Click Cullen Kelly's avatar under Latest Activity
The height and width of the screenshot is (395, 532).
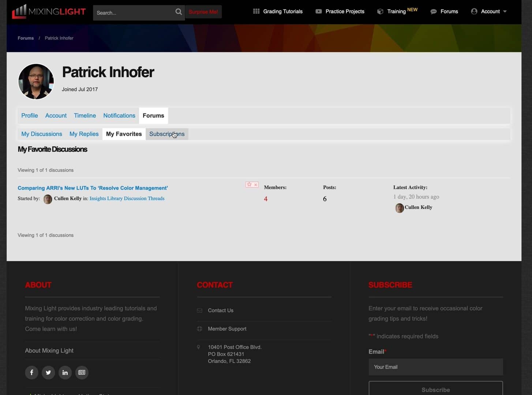pyautogui.click(x=399, y=208)
